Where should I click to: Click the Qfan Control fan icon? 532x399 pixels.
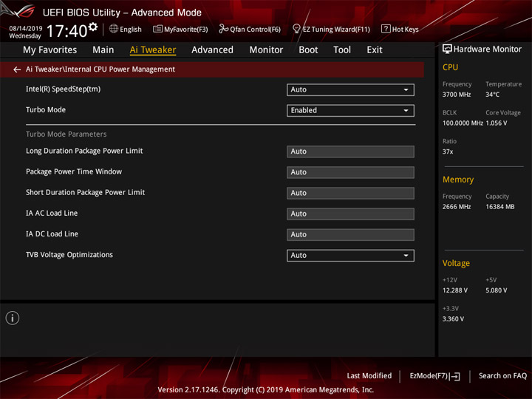coord(223,29)
